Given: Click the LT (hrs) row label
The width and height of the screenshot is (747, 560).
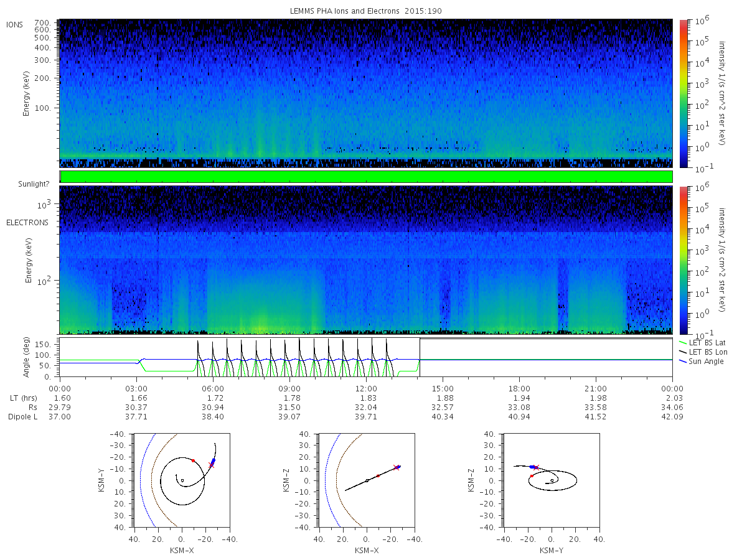Looking at the screenshot, I should [x=24, y=398].
